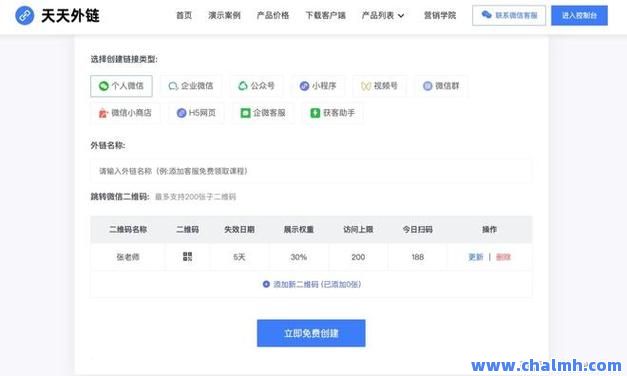Select the 微信小商店 link type
The width and height of the screenshot is (627, 376).
pyautogui.click(x=125, y=113)
